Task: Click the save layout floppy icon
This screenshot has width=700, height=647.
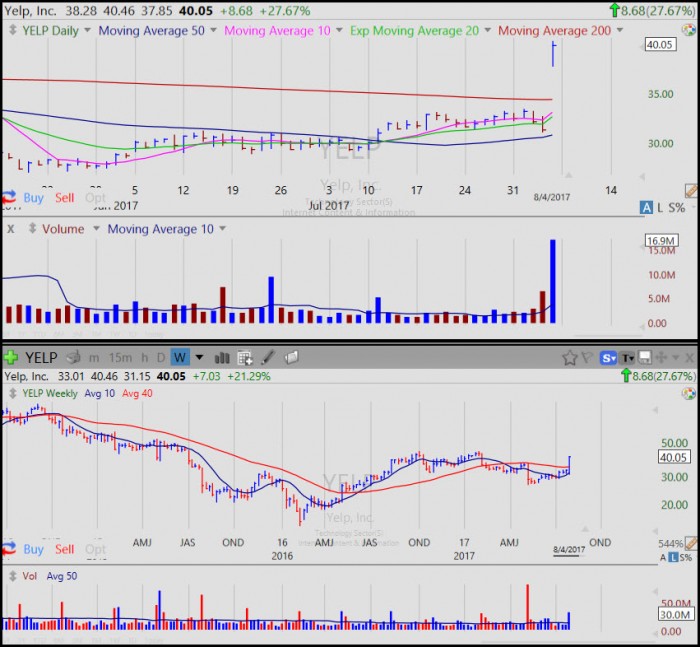Action: pos(645,357)
